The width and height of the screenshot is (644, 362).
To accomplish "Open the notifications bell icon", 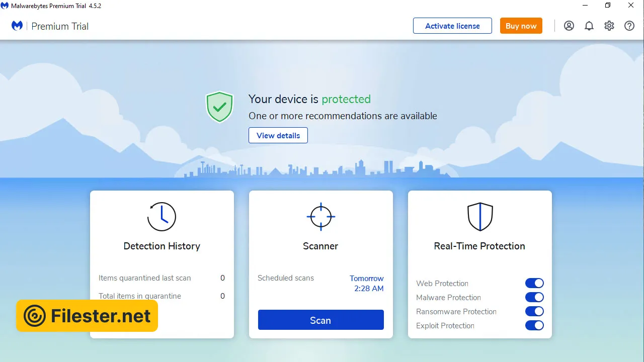I will [589, 26].
